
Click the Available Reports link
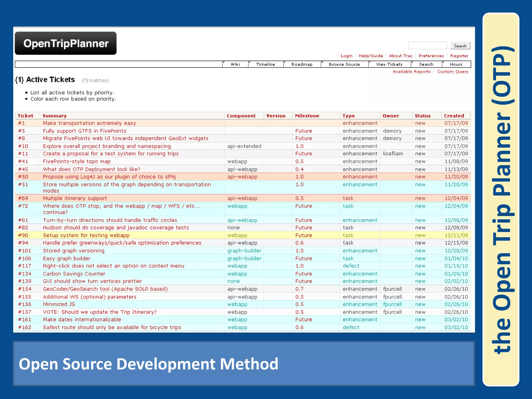[x=411, y=71]
